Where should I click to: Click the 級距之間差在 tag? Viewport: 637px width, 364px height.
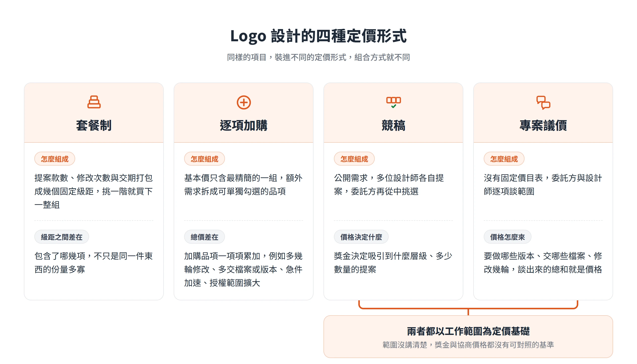(61, 237)
